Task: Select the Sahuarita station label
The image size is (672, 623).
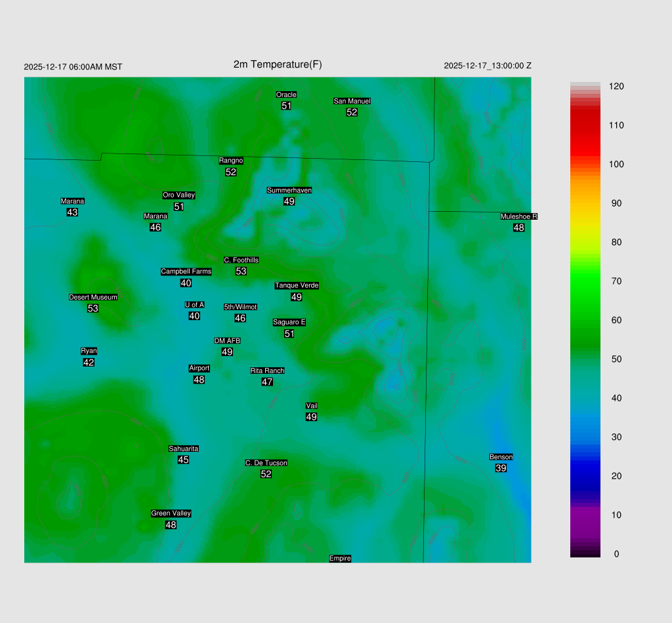Action: [x=183, y=449]
